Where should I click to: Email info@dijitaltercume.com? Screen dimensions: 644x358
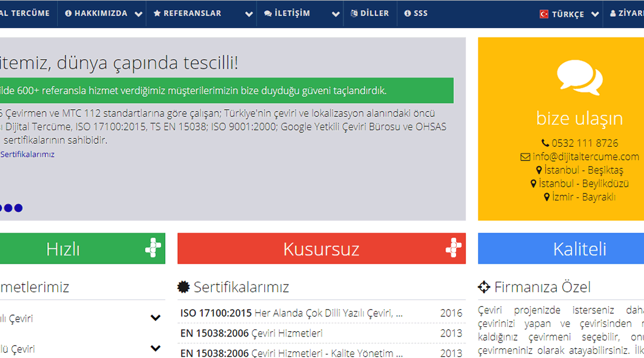(586, 156)
